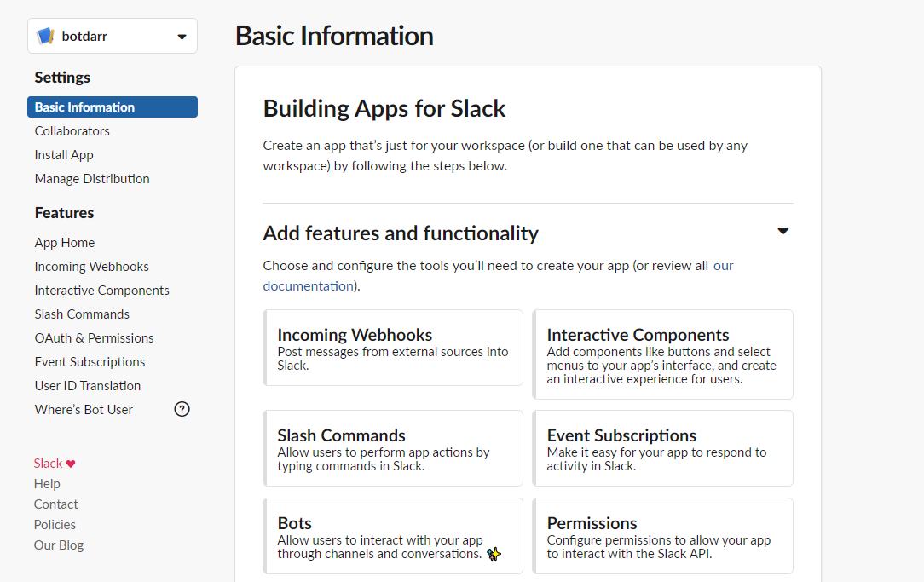Open Install App page
Image resolution: width=924 pixels, height=582 pixels.
[64, 155]
